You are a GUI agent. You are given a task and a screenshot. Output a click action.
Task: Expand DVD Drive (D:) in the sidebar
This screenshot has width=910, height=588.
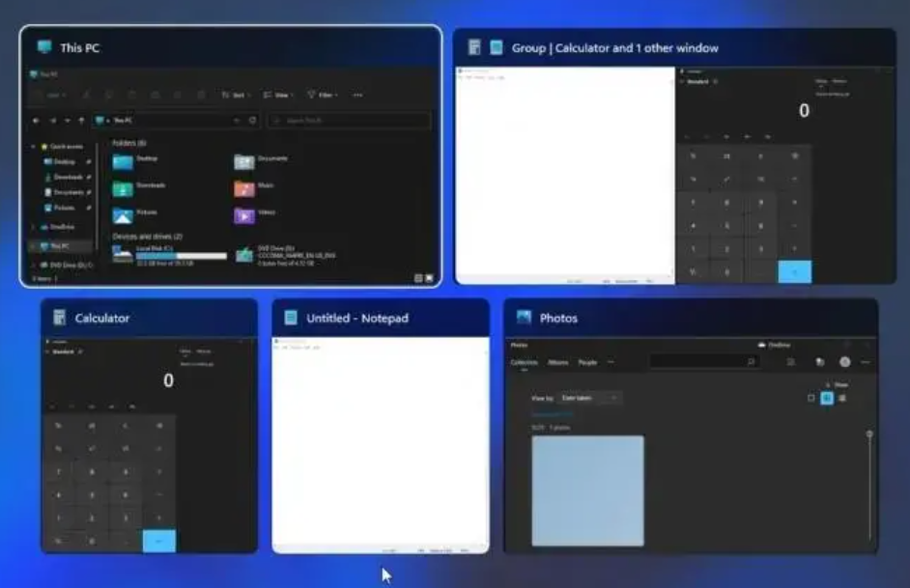click(x=34, y=265)
